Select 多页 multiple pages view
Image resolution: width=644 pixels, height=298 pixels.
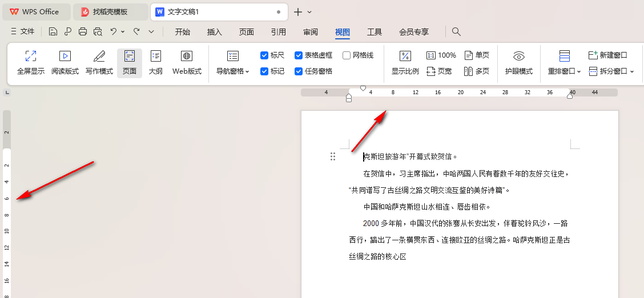tap(477, 71)
